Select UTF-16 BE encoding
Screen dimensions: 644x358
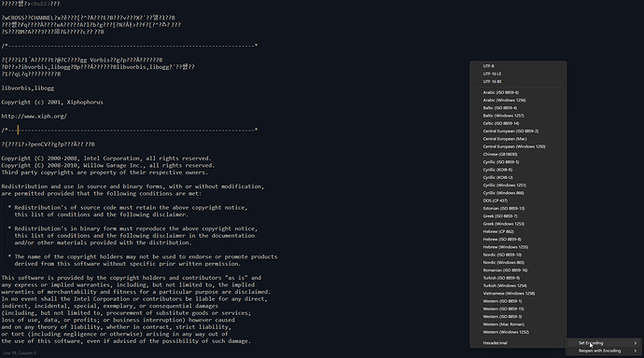(518, 82)
